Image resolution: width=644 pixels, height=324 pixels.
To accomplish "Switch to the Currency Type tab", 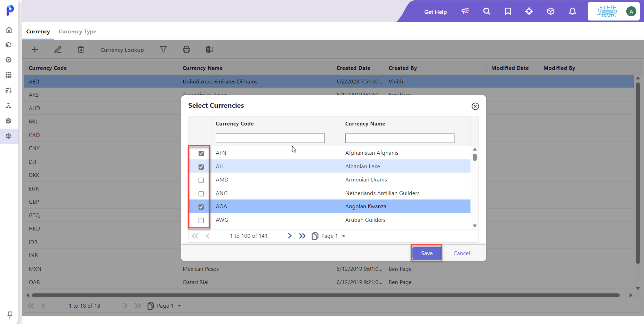I will pos(77,31).
